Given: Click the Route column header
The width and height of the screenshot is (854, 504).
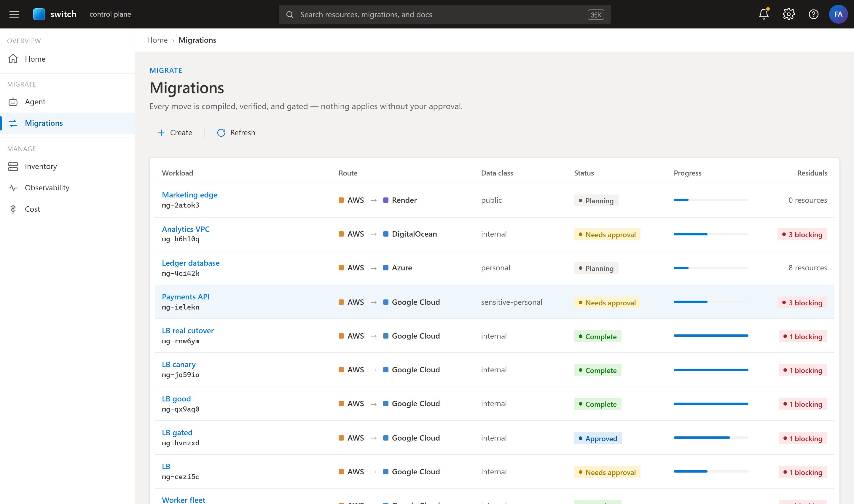Looking at the screenshot, I should coord(348,173).
